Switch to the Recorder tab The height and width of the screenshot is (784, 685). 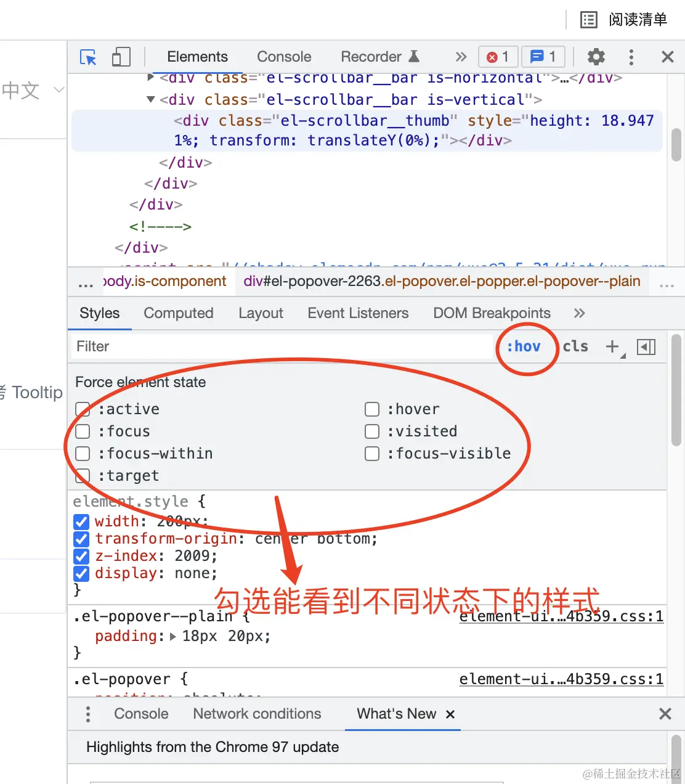click(x=380, y=57)
